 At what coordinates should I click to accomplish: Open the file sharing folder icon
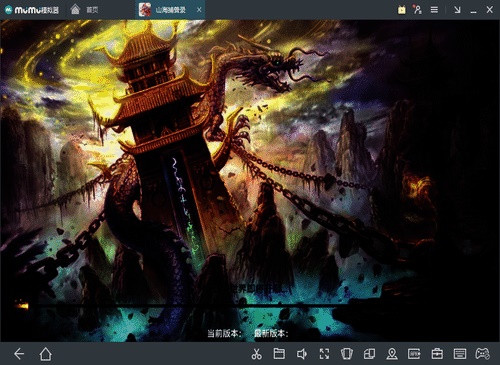tap(279, 354)
